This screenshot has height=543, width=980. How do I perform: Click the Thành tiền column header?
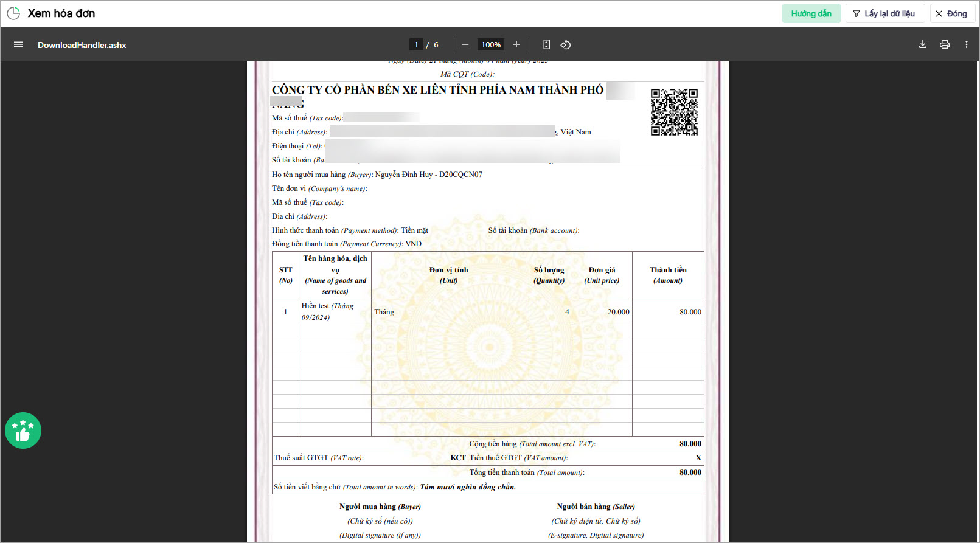tap(668, 275)
